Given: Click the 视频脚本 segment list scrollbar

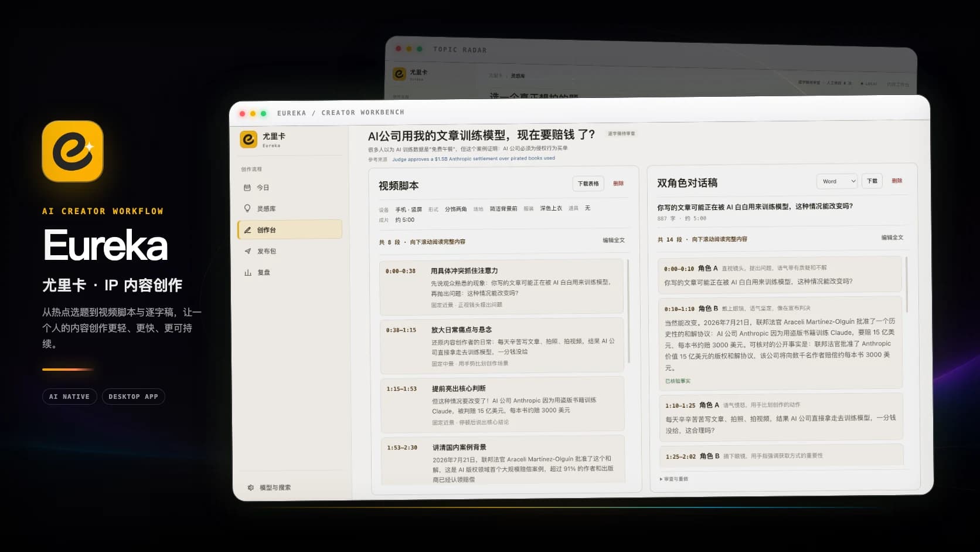Looking at the screenshot, I should [628, 311].
